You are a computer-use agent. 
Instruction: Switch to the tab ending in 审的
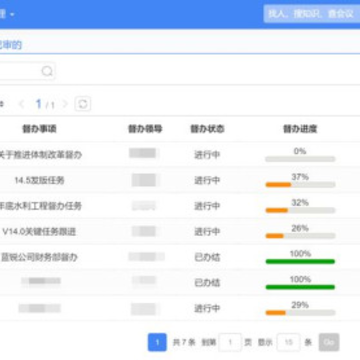(x=11, y=45)
